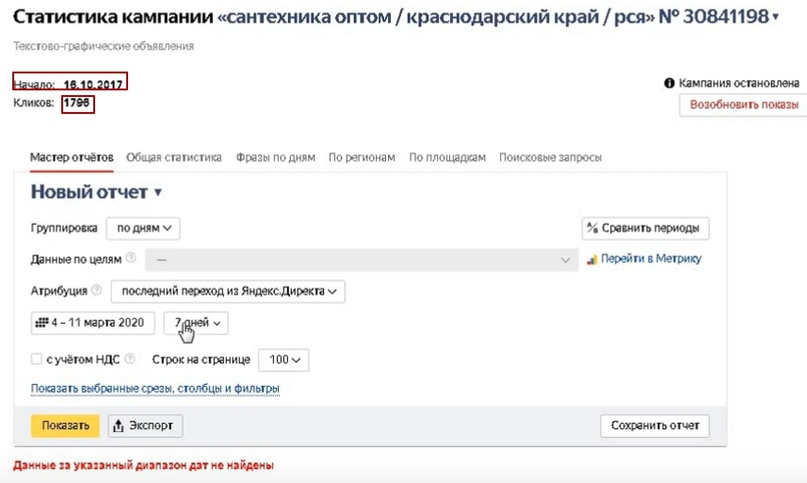Click Данные за указанный диапазон дат не найдены
This screenshot has width=807, height=483.
tap(144, 465)
